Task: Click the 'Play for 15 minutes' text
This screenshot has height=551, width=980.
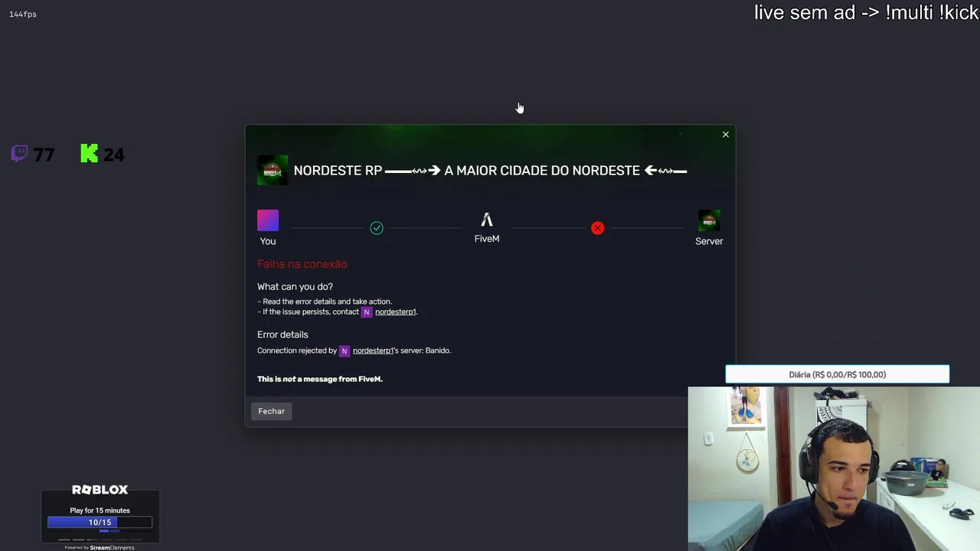Action: (100, 510)
